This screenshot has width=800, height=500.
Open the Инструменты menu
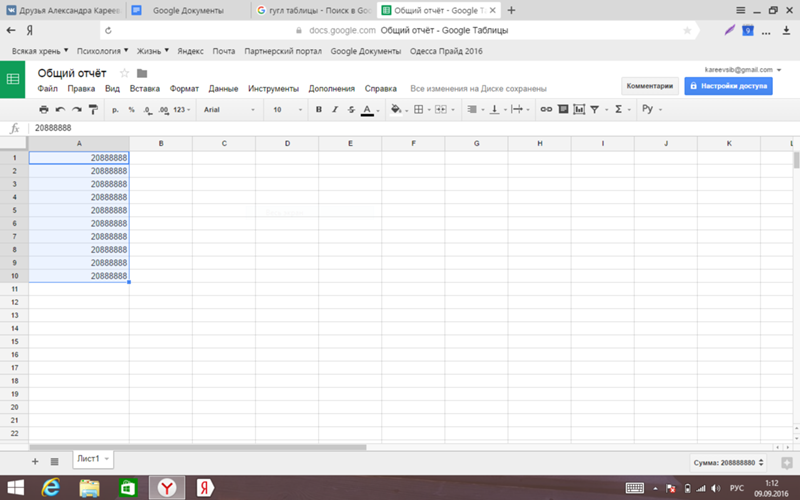(x=273, y=88)
